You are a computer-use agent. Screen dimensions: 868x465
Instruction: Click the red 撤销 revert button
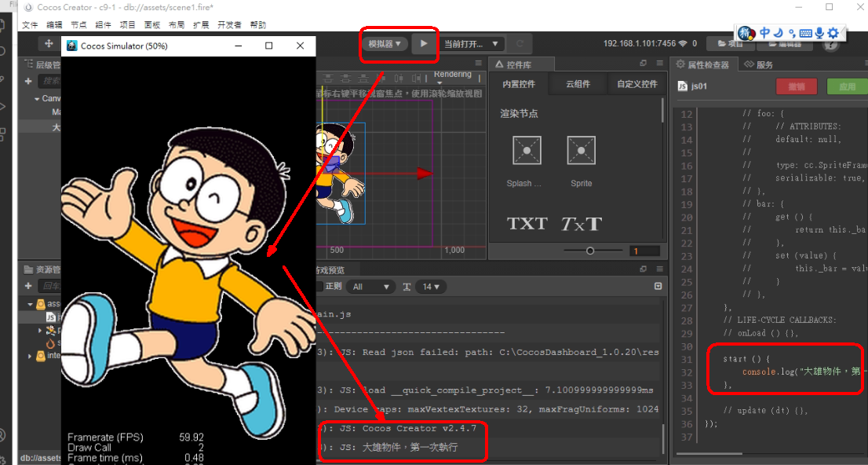(x=797, y=86)
